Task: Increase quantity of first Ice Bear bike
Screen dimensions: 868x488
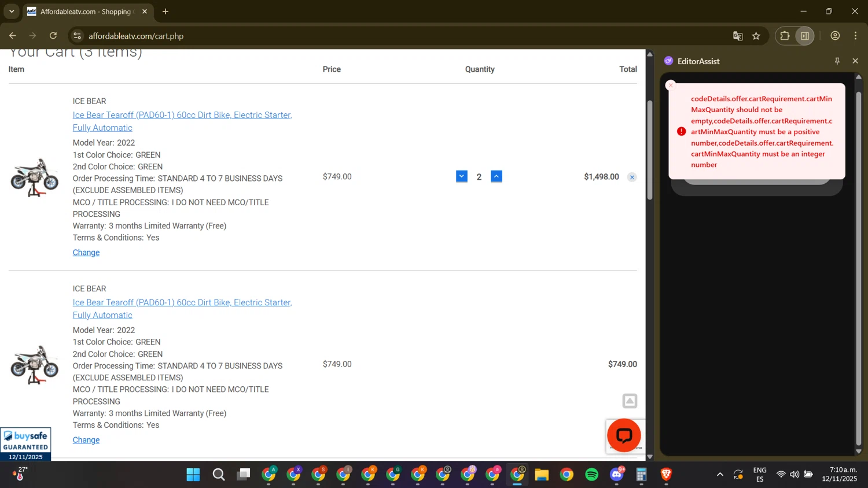Action: pyautogui.click(x=496, y=176)
